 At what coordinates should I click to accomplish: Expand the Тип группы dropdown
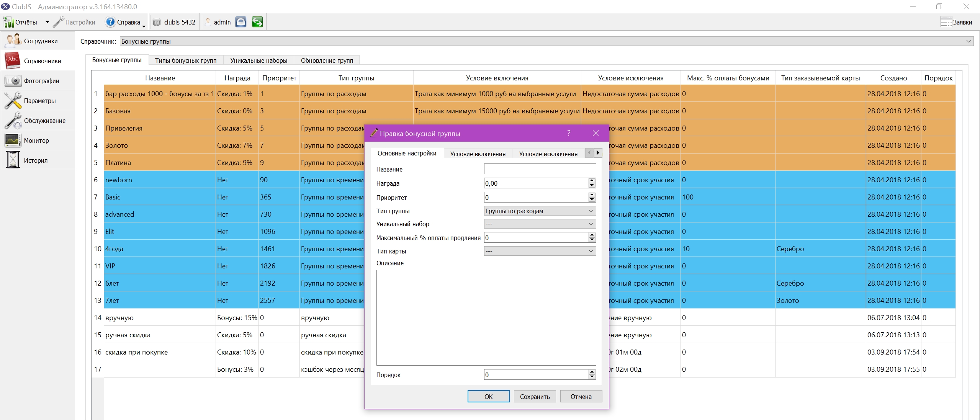pyautogui.click(x=540, y=211)
